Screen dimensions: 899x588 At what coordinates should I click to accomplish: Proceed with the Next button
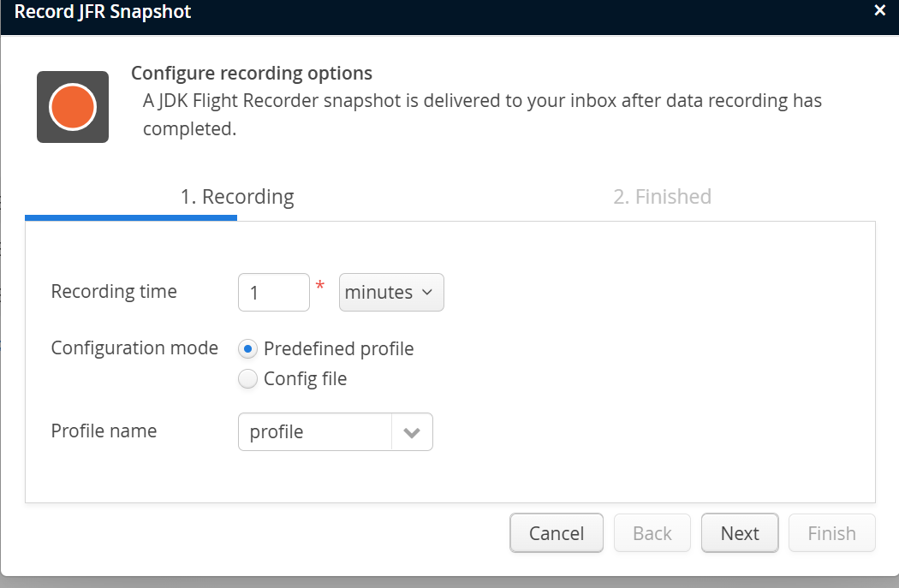[739, 533]
